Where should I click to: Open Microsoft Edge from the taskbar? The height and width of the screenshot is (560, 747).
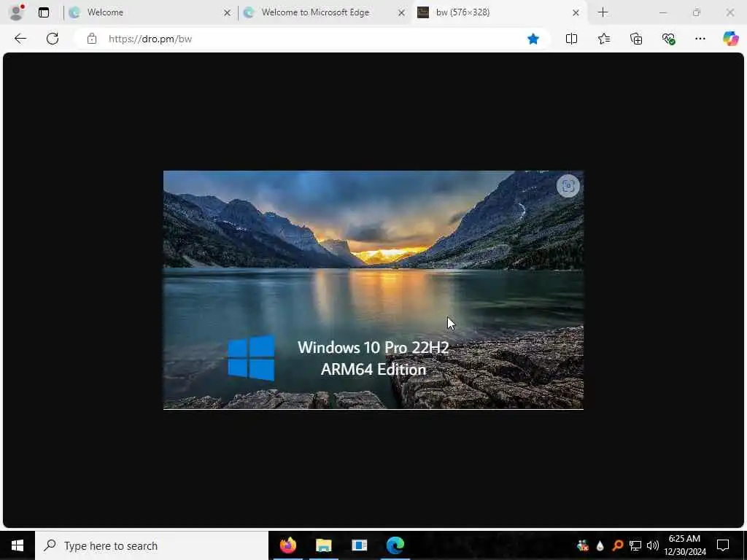click(x=395, y=545)
